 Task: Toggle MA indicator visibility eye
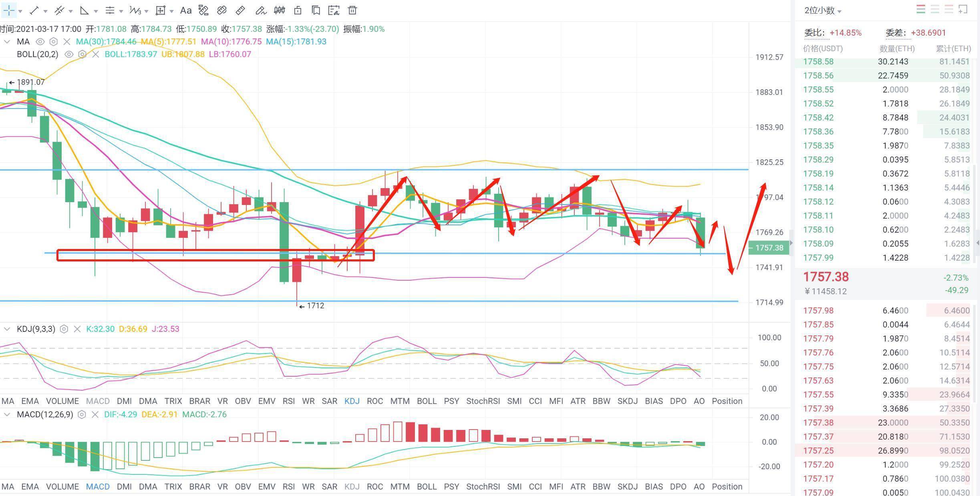point(40,42)
